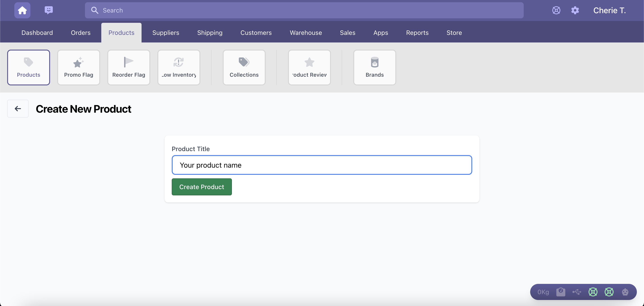This screenshot has width=644, height=306.
Task: Click the USB connection icon
Action: 576,292
